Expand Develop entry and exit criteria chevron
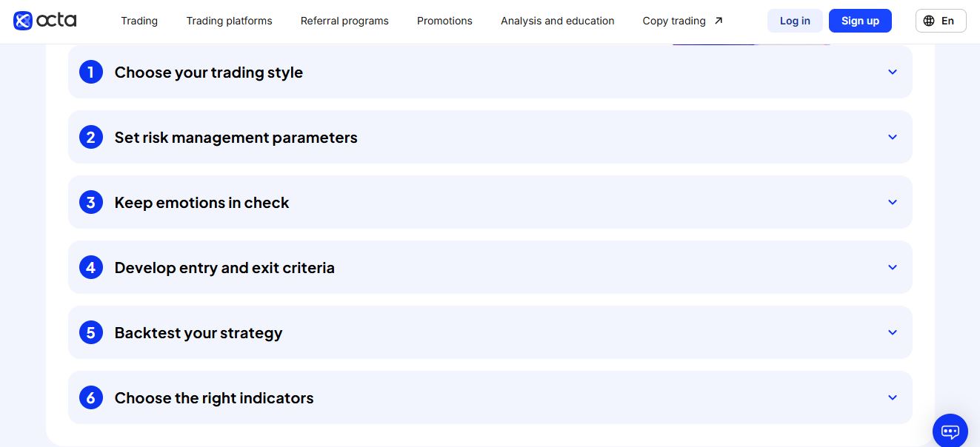980x447 pixels. (893, 268)
